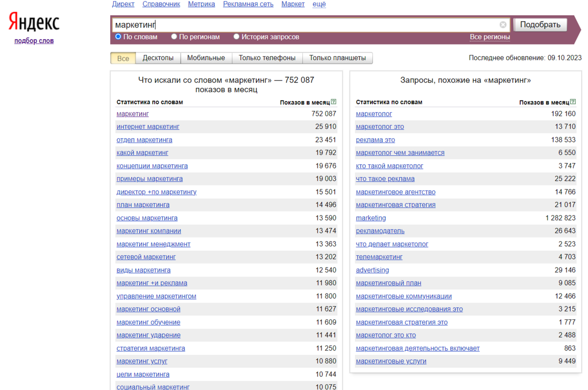Click the 'Подобрать' button
The width and height of the screenshot is (588, 390).
point(540,24)
